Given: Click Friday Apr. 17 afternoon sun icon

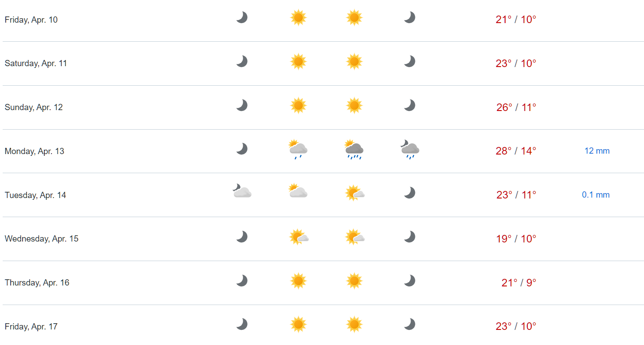Looking at the screenshot, I should coord(354,325).
